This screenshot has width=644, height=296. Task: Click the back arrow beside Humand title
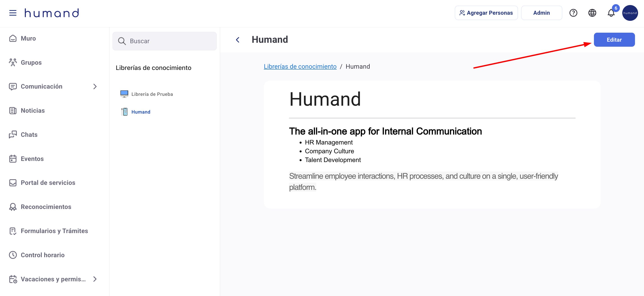tap(237, 40)
